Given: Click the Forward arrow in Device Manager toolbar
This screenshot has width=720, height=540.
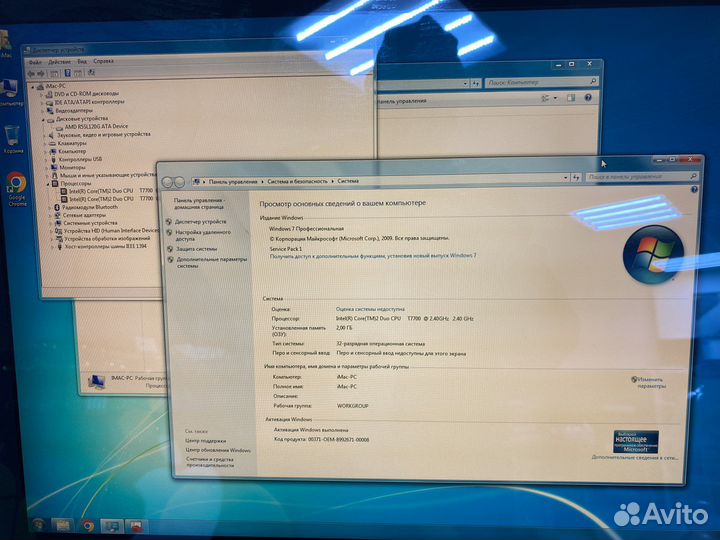Looking at the screenshot, I should (x=40, y=73).
